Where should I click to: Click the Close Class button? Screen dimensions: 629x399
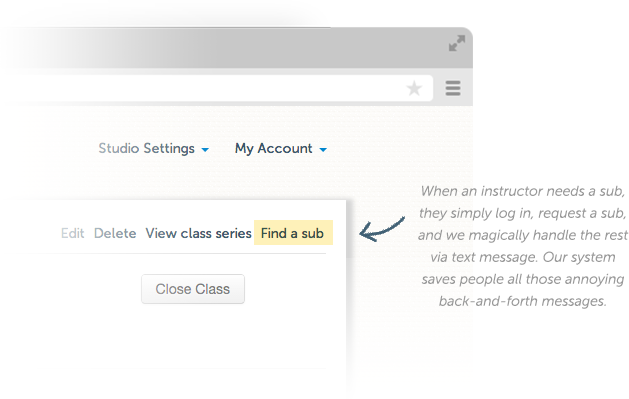[x=193, y=289]
